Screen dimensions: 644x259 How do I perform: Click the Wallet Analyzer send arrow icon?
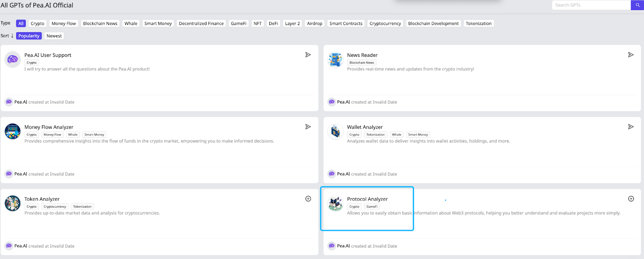coord(631,127)
